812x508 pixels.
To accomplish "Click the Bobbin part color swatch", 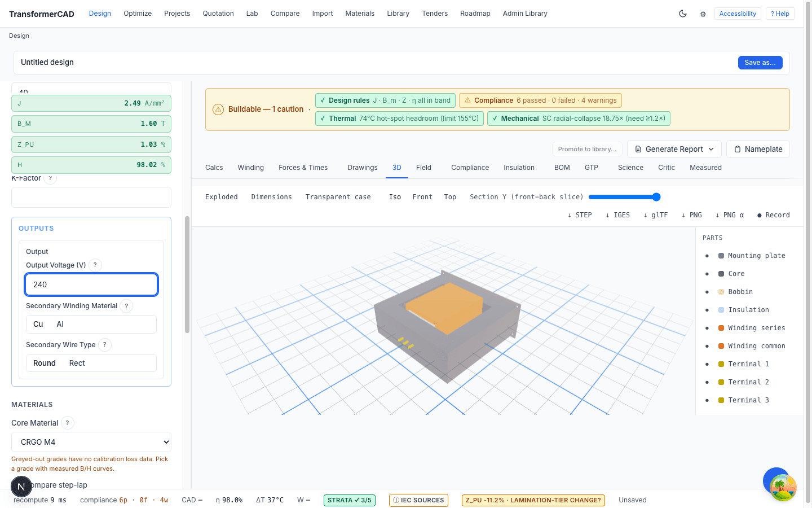I will coord(721,292).
